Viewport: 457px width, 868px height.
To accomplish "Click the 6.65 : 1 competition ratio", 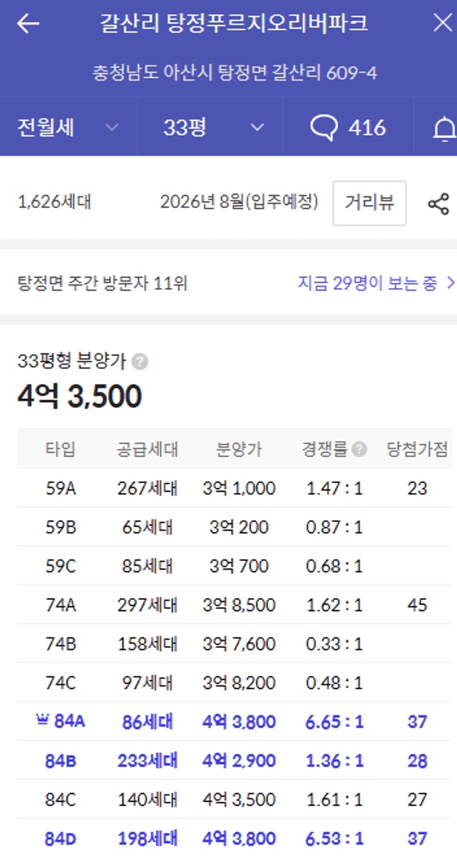I will coord(334,721).
